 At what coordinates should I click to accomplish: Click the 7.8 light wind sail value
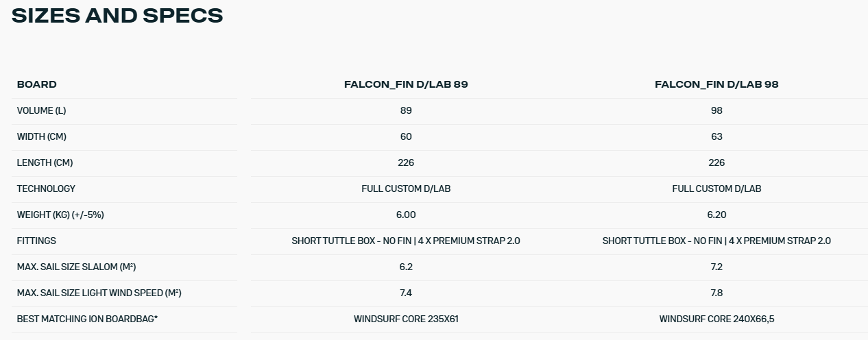pos(716,293)
